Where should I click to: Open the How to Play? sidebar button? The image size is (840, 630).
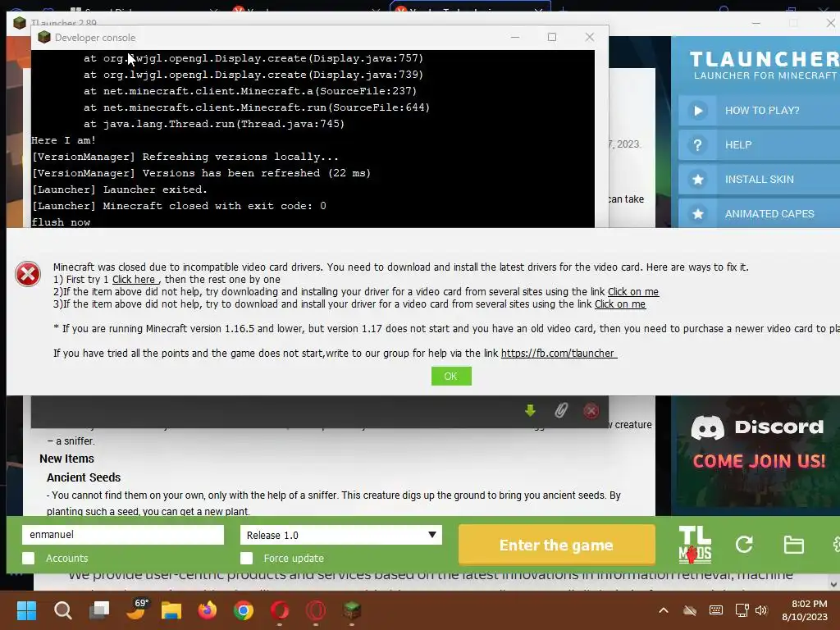[x=759, y=111]
